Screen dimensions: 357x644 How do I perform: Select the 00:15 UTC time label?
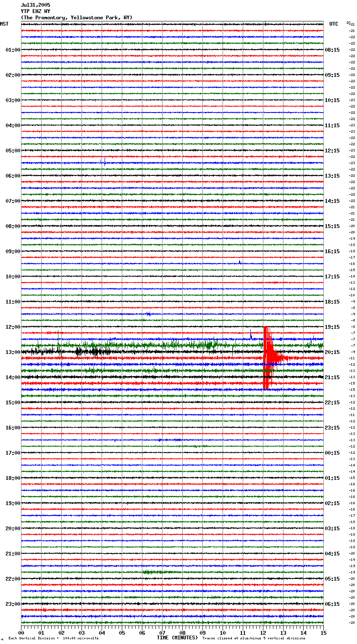tap(332, 453)
